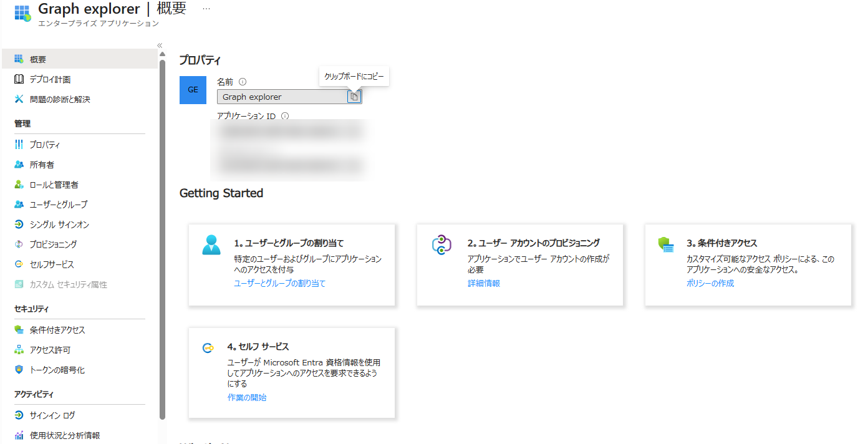
Task: Click the sidebar scrollbar up arrow
Action: pyautogui.click(x=162, y=54)
